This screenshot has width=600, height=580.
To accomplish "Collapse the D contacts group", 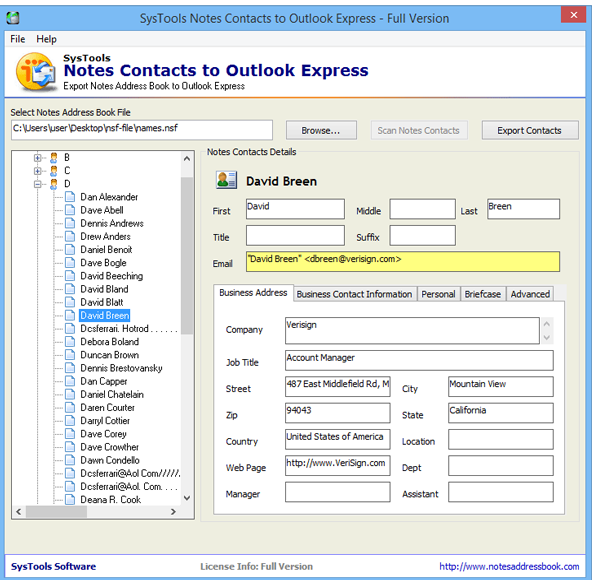I will pos(38,184).
